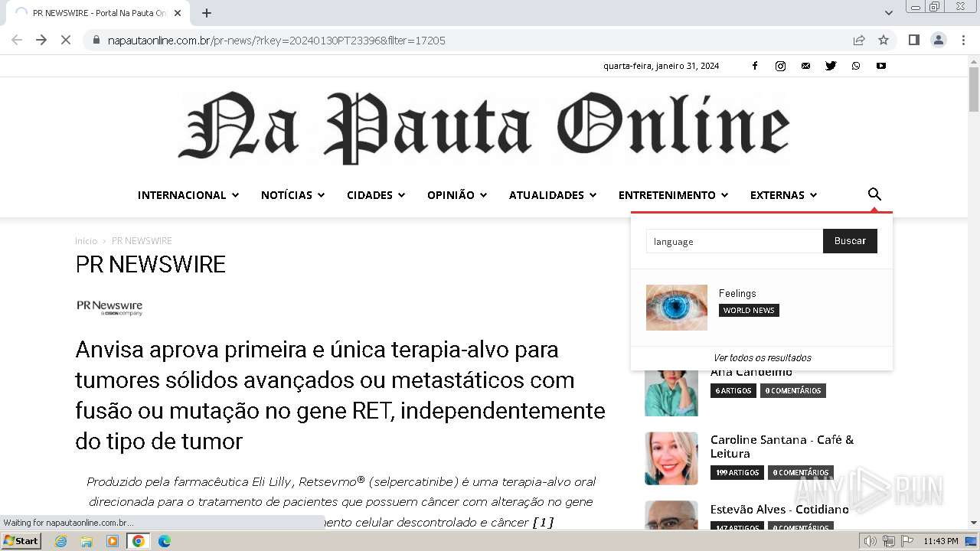Open Caroline Santana - Café & Leitura author
Image resolution: width=980 pixels, height=551 pixels.
coord(782,446)
